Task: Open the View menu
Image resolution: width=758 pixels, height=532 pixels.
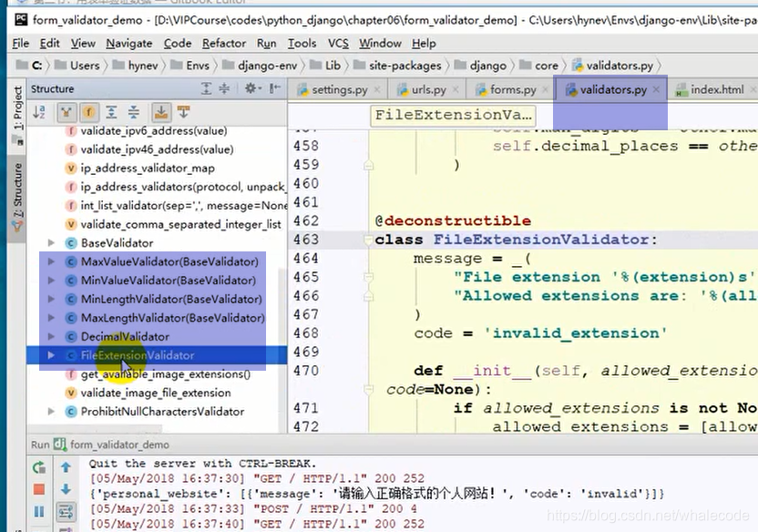Action: tap(83, 44)
